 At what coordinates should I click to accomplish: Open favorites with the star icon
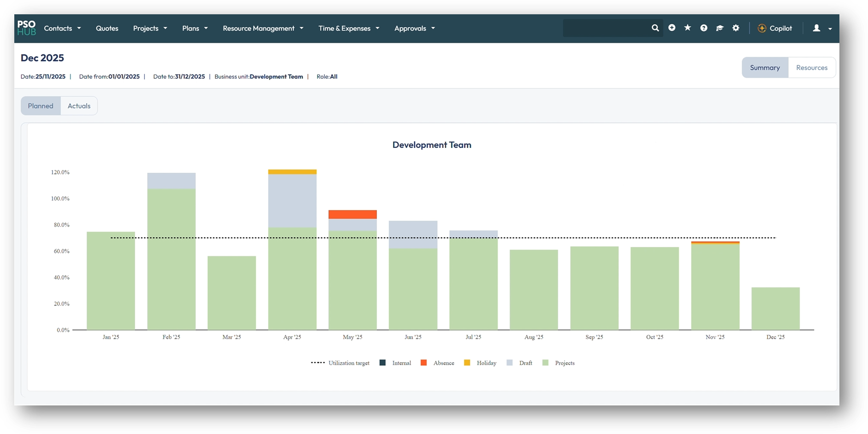click(x=688, y=28)
